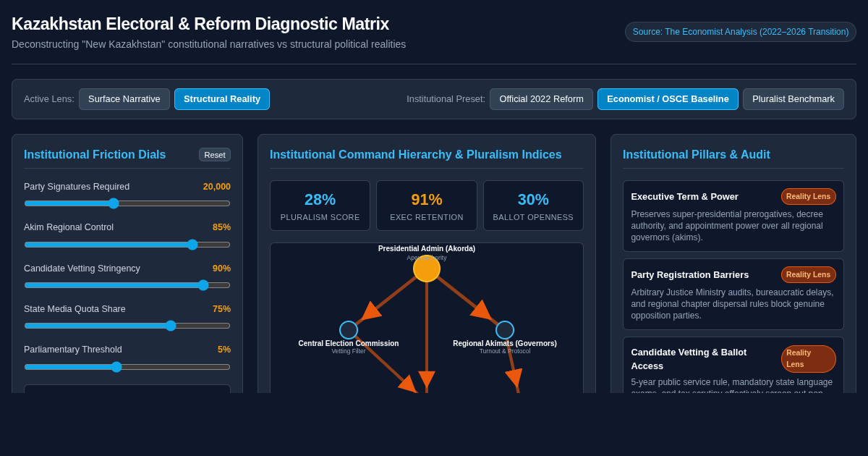Reset the friction dials

pyautogui.click(x=215, y=155)
